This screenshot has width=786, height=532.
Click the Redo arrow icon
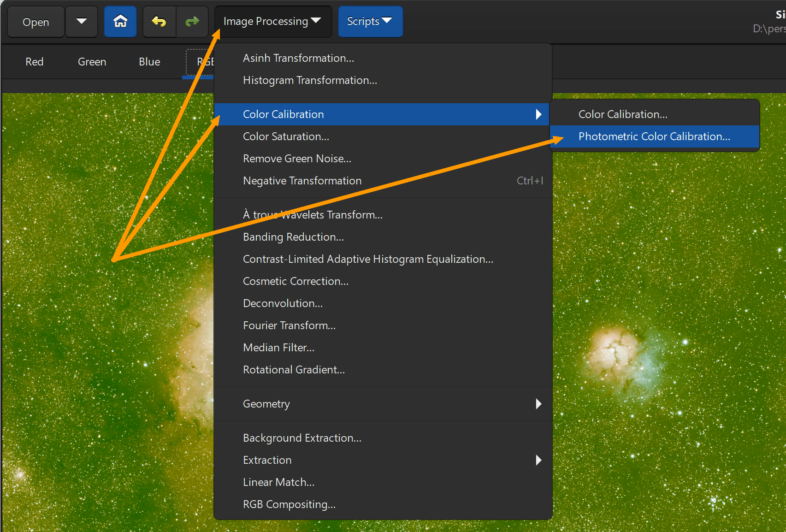point(192,21)
